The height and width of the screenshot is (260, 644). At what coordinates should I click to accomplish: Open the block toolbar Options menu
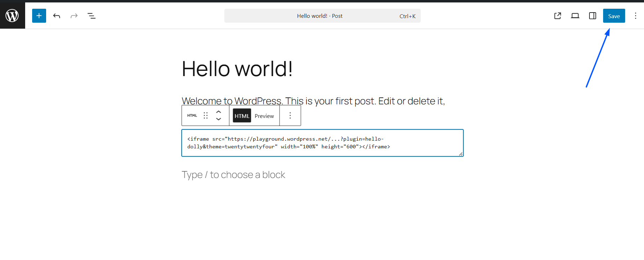pos(290,116)
